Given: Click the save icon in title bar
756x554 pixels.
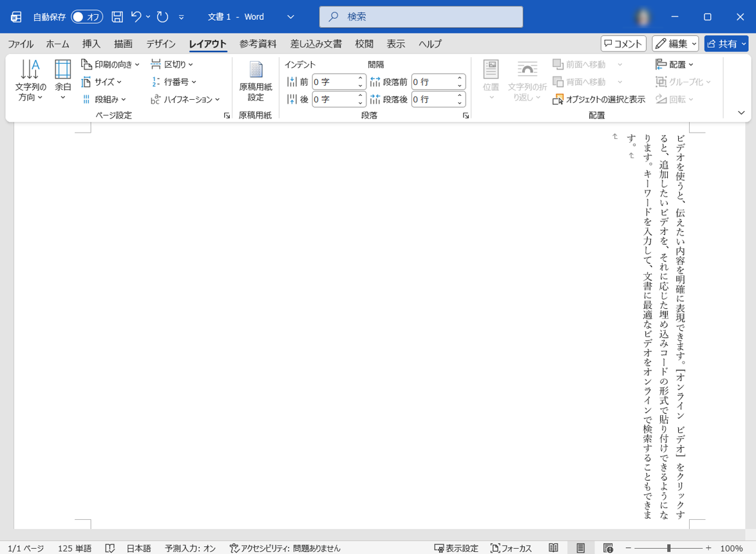Looking at the screenshot, I should pyautogui.click(x=117, y=17).
